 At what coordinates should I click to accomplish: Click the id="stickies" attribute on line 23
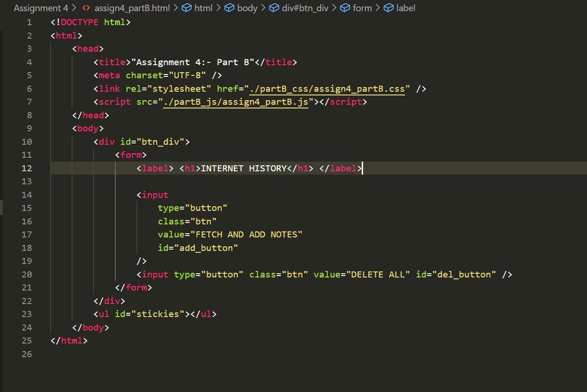point(149,314)
